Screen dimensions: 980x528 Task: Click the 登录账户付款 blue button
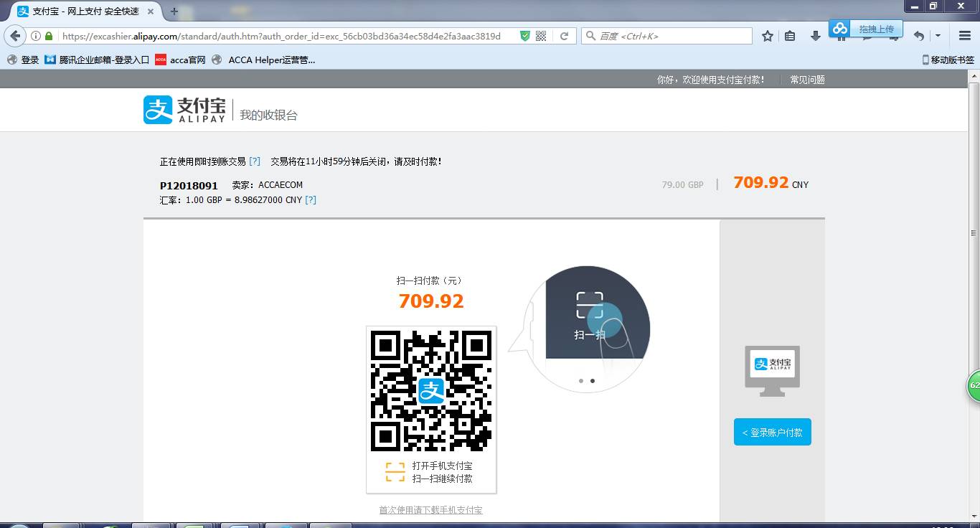point(772,433)
